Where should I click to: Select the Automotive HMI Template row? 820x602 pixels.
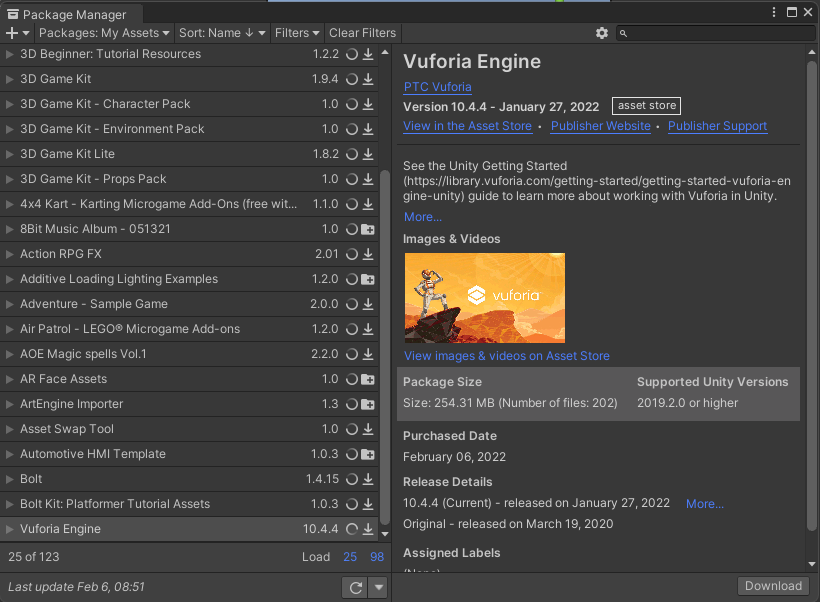click(x=189, y=455)
